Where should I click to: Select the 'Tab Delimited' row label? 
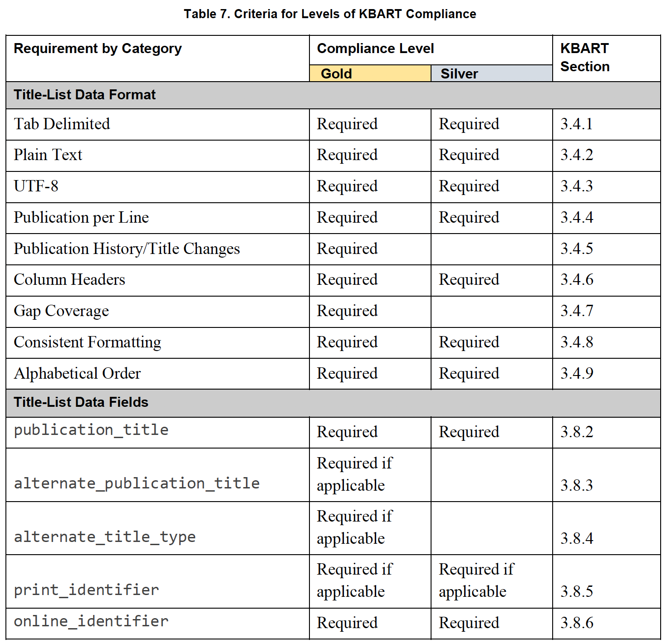point(62,124)
